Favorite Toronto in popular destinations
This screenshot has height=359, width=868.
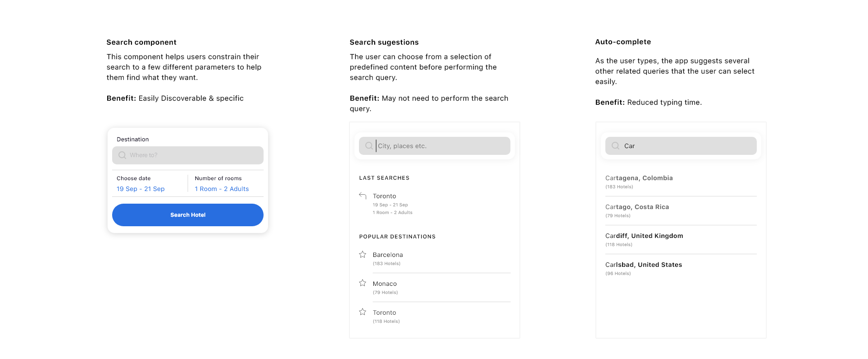[x=363, y=312]
